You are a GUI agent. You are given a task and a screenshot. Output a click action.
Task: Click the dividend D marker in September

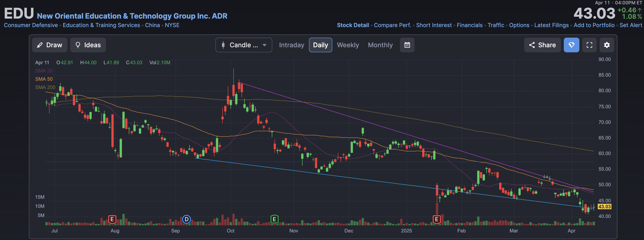pos(186,220)
